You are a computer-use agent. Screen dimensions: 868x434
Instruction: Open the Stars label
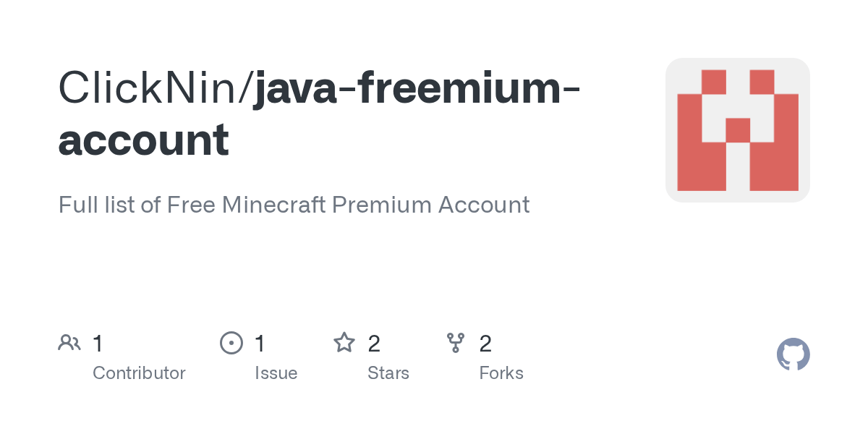coord(388,373)
